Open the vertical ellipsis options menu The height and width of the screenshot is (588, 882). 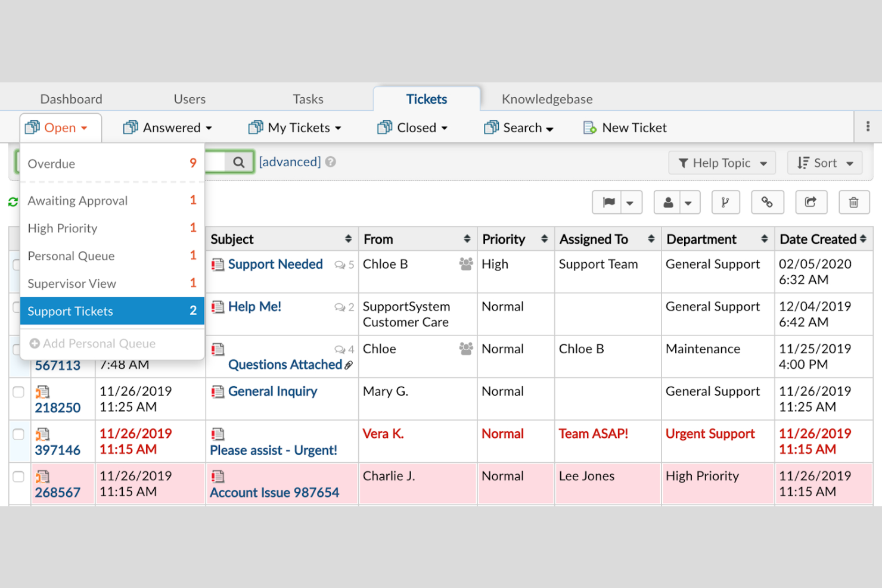(868, 126)
